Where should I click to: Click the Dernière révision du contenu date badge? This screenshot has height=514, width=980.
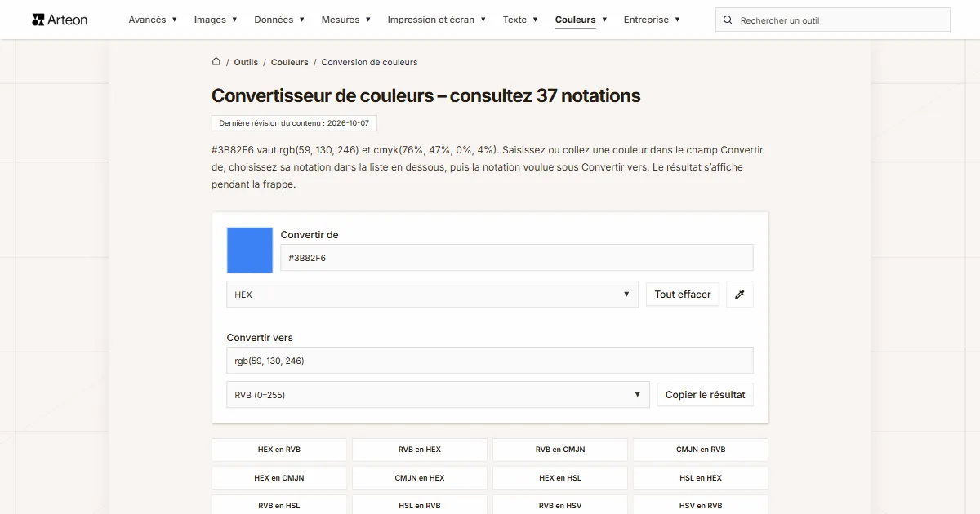coord(294,123)
